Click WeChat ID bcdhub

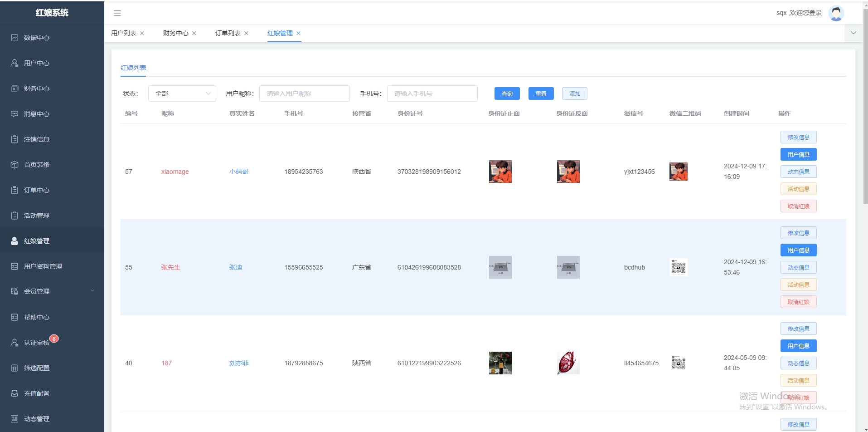tap(635, 267)
